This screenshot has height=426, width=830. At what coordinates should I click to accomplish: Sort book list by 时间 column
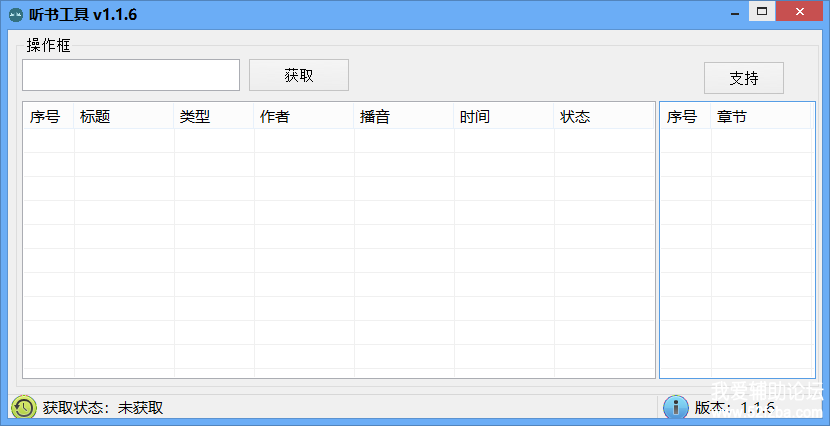[x=504, y=116]
